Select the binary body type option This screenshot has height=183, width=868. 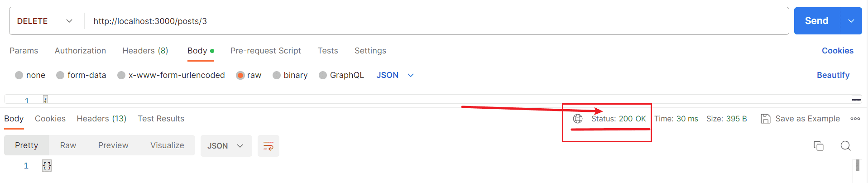pyautogui.click(x=277, y=75)
